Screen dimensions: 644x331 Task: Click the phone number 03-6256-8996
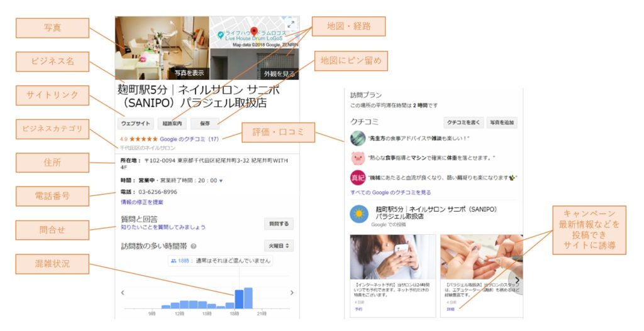coord(158,192)
